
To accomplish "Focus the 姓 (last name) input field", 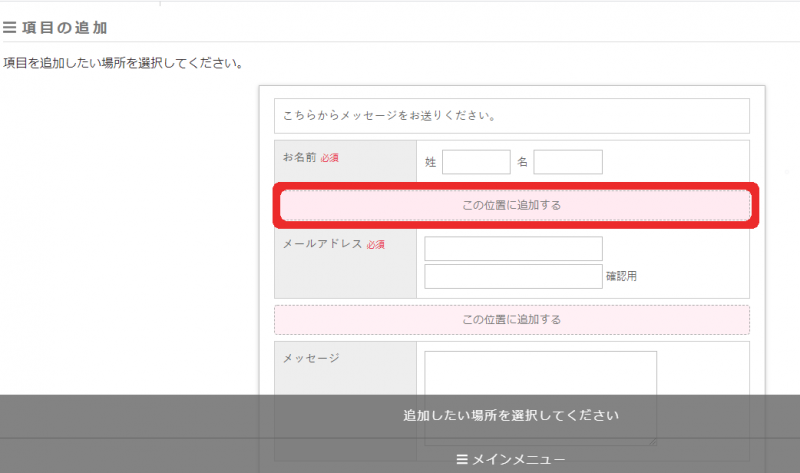I will click(476, 162).
